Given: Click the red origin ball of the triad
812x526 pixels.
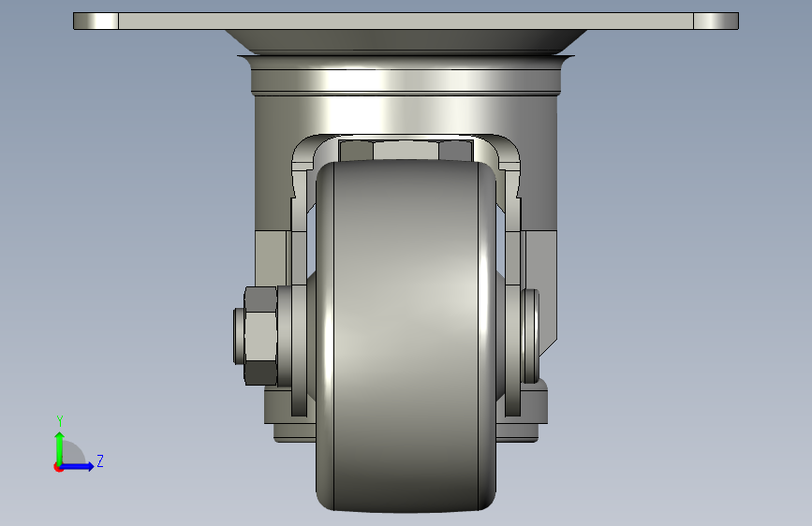Looking at the screenshot, I should tap(58, 467).
